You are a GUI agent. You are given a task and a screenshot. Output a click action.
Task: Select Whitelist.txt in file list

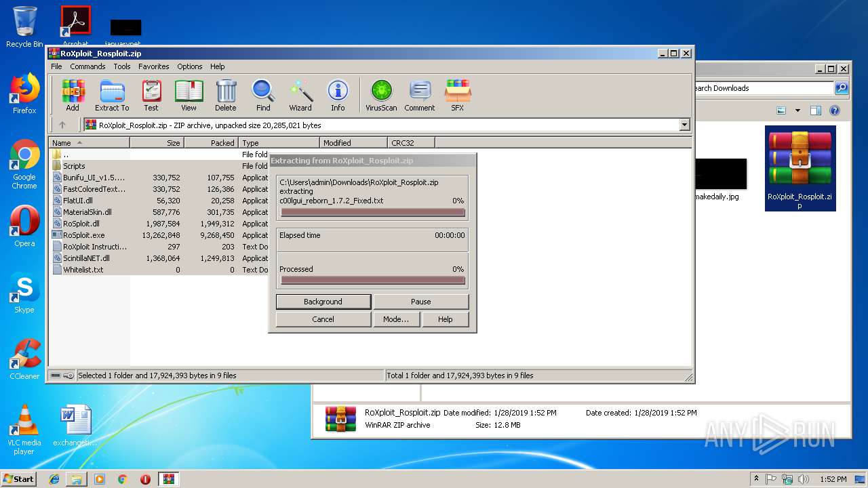[x=158, y=270]
